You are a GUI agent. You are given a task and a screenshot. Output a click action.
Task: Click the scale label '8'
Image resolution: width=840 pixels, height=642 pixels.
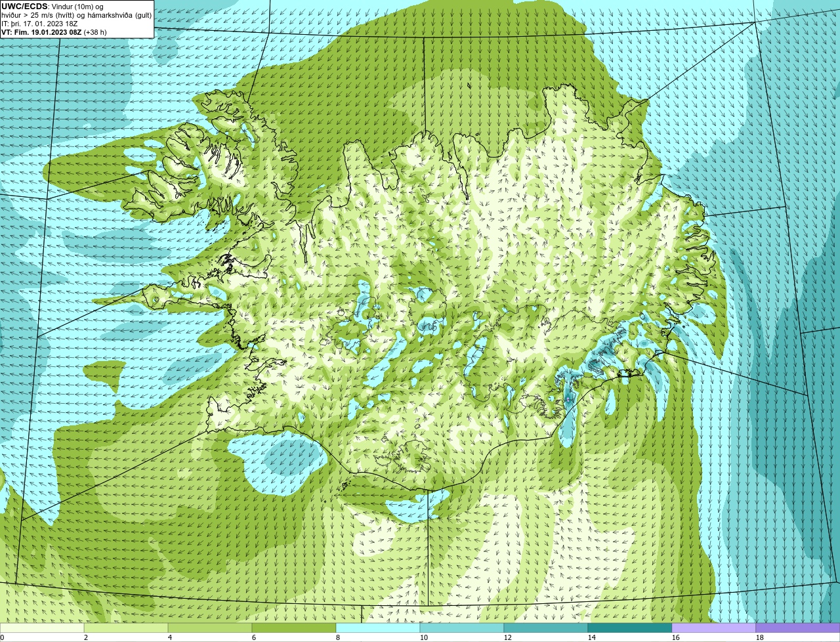coord(338,637)
